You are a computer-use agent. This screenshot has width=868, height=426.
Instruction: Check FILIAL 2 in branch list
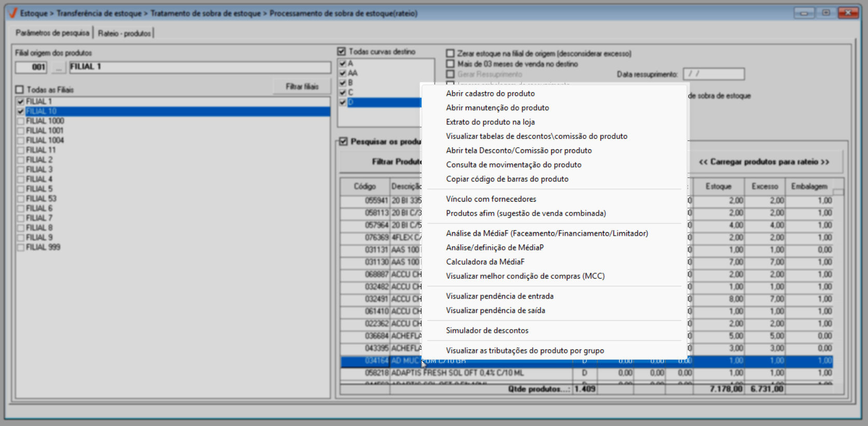21,160
